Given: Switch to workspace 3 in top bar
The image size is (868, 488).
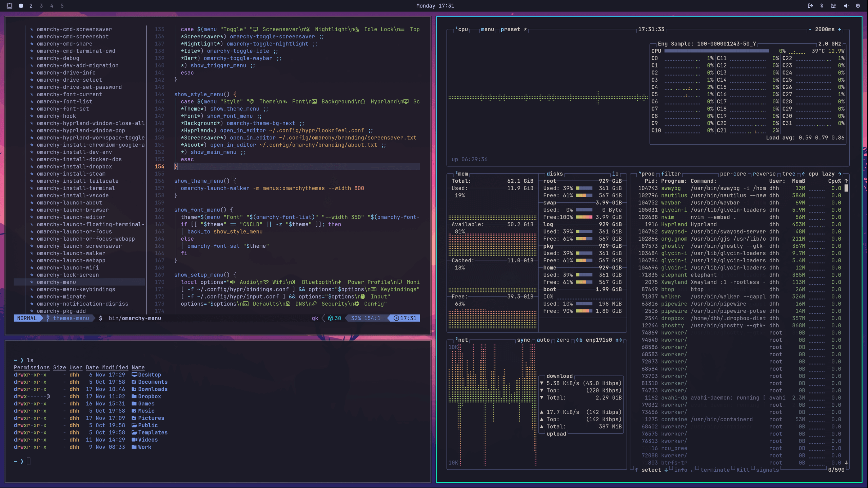Looking at the screenshot, I should (41, 6).
